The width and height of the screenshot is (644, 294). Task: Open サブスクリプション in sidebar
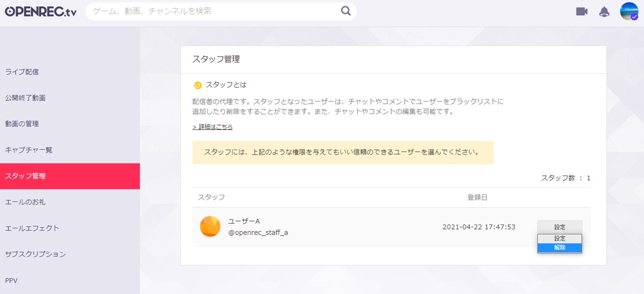pos(35,254)
